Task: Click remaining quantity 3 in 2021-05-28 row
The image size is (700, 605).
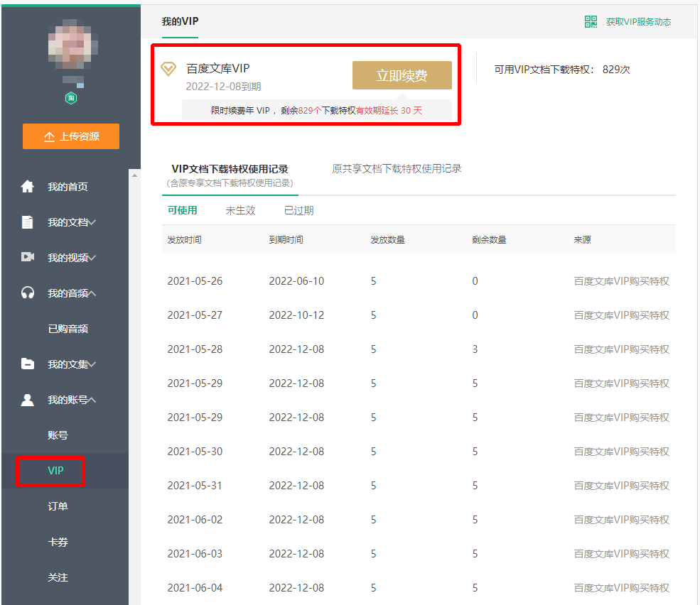Action: 475,349
